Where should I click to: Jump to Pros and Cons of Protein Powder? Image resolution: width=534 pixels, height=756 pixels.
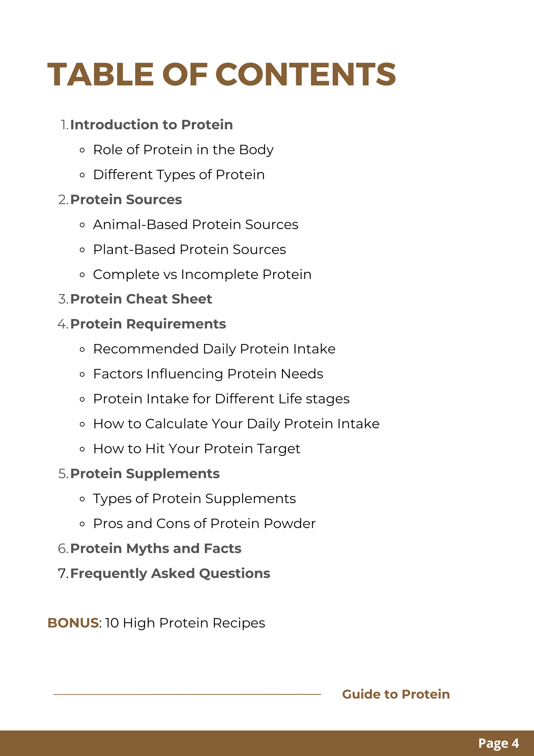click(x=204, y=524)
